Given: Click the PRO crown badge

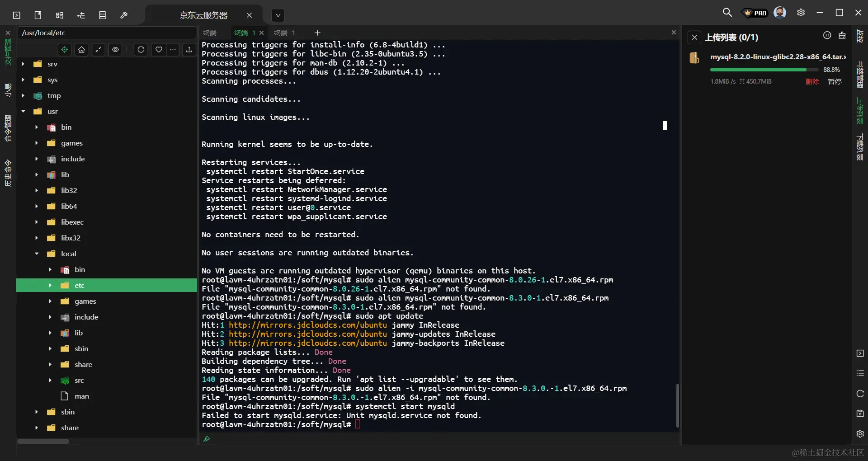Looking at the screenshot, I should coord(755,13).
